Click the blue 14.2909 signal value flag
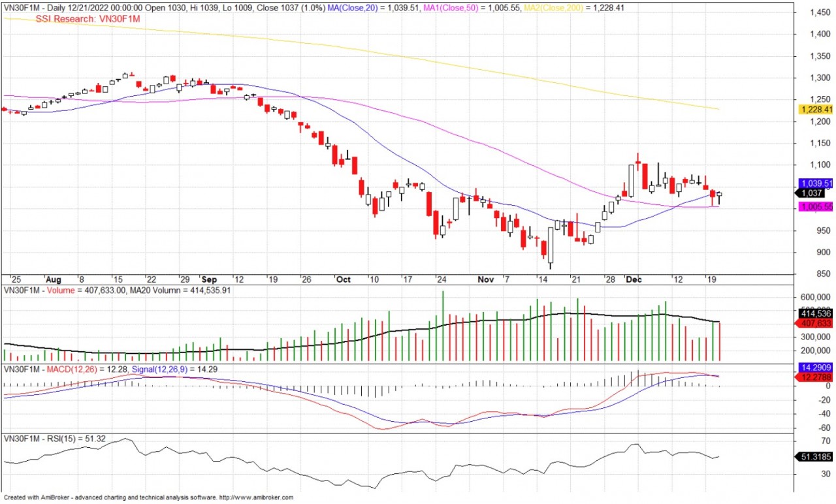836x504 pixels. pyautogui.click(x=816, y=368)
